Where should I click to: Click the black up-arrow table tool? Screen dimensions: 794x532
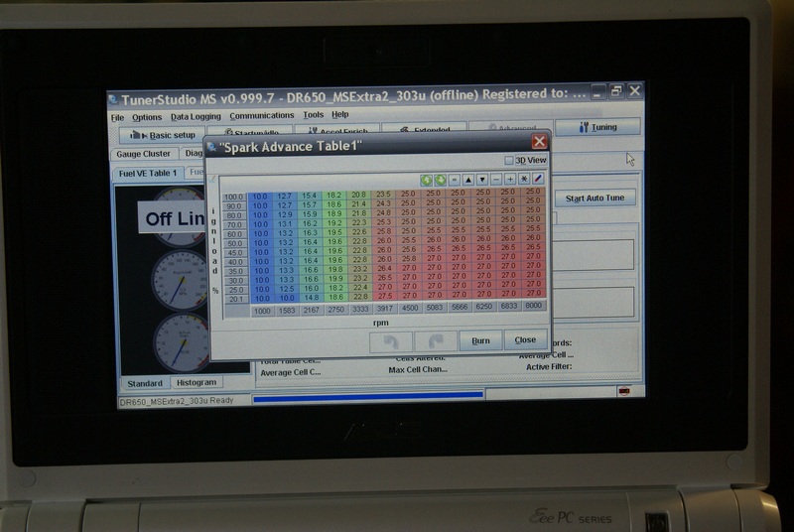[468, 180]
